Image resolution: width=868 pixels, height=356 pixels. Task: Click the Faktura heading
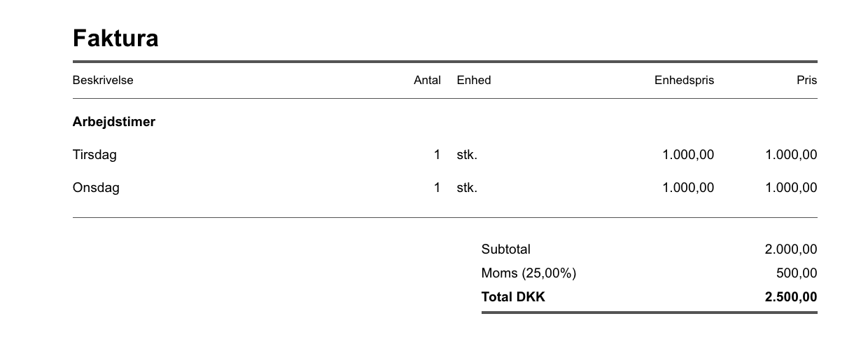pyautogui.click(x=115, y=38)
